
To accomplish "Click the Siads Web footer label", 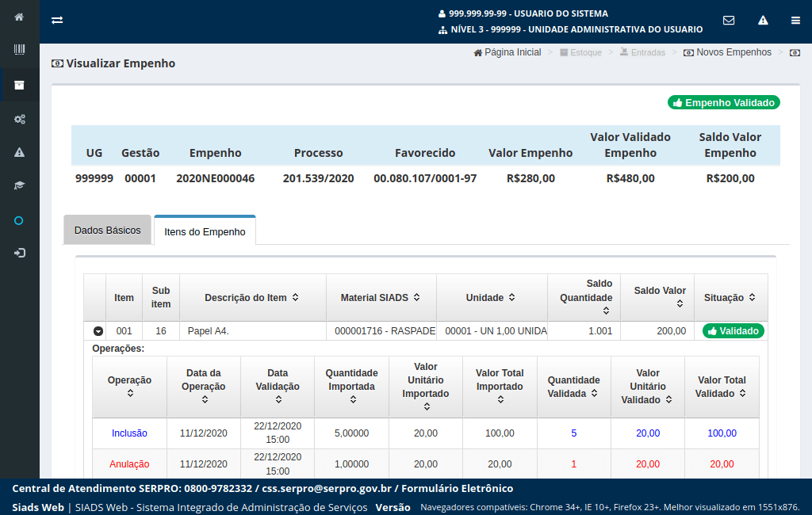I will (x=38, y=507).
